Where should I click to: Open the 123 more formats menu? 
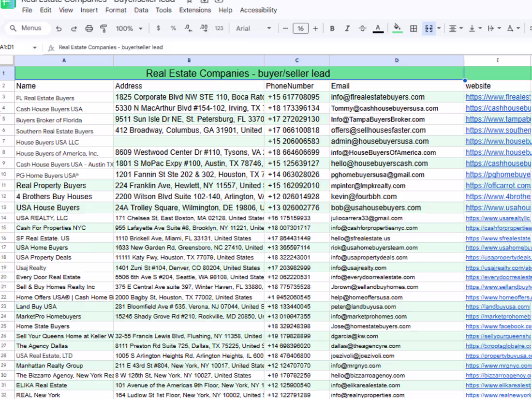pos(219,29)
